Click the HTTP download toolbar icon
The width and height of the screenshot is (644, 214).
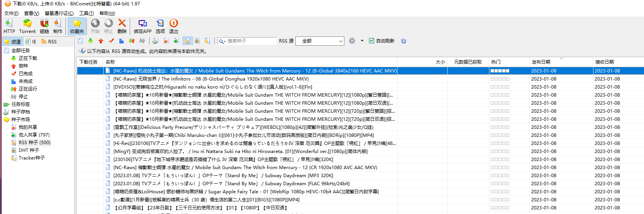9,26
